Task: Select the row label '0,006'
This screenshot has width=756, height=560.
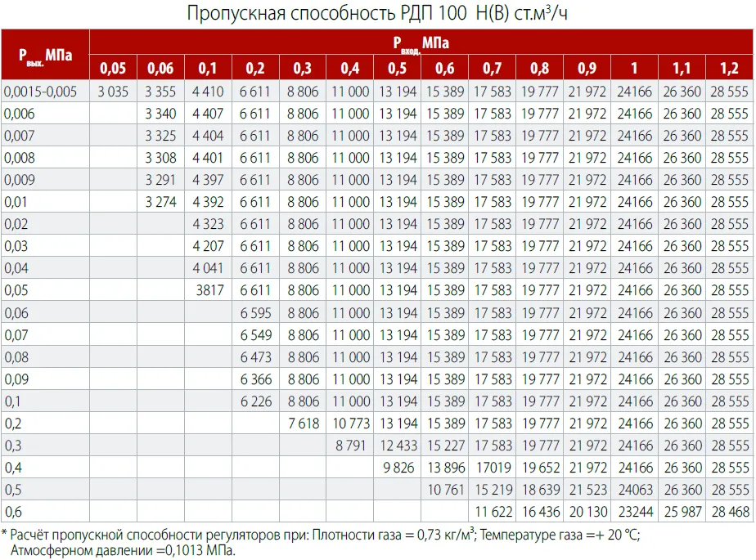Action: point(20,114)
